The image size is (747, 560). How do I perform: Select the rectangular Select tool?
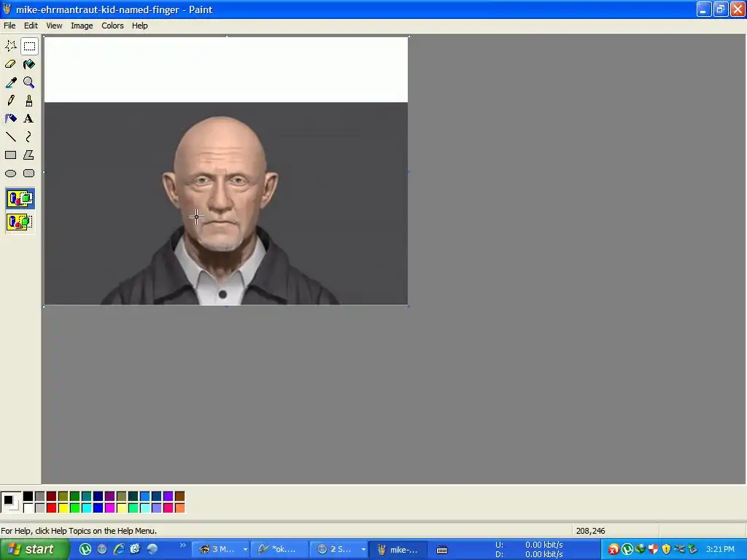(29, 46)
